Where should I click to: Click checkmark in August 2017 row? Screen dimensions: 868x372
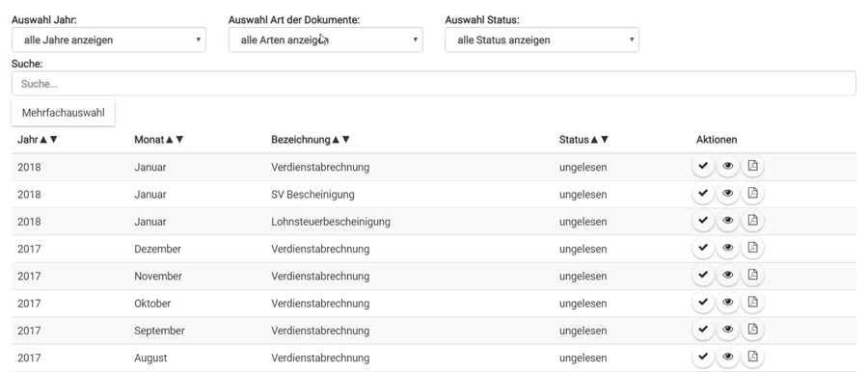[703, 356]
